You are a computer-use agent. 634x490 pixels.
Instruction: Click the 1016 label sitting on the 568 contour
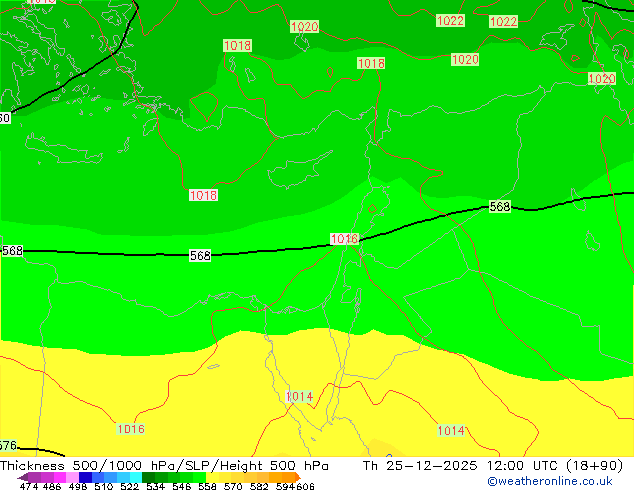pyautogui.click(x=344, y=239)
